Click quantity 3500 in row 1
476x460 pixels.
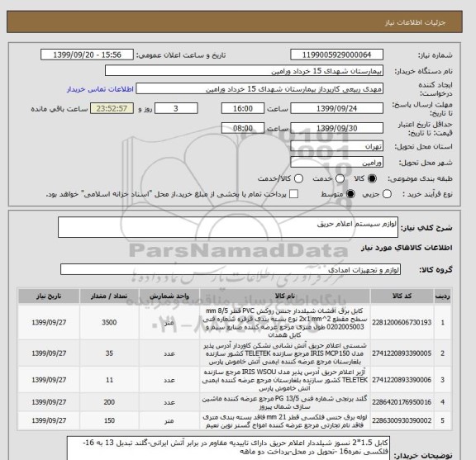coord(109,323)
